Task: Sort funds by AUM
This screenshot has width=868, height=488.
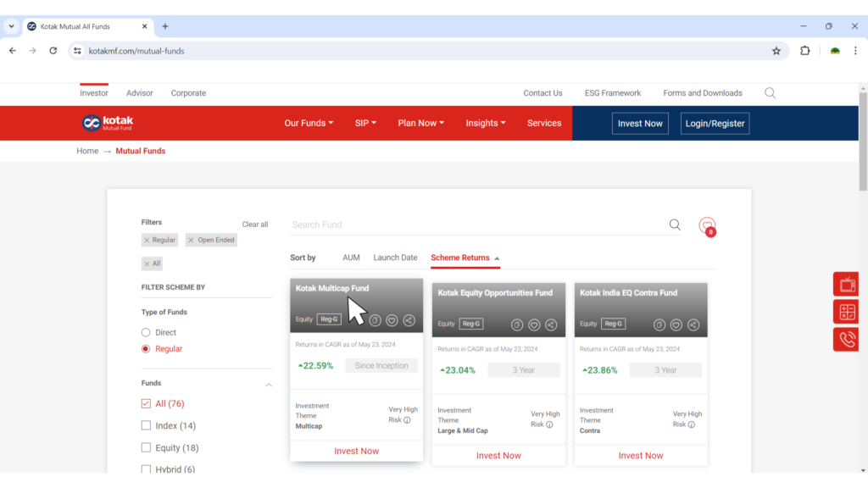Action: click(351, 258)
